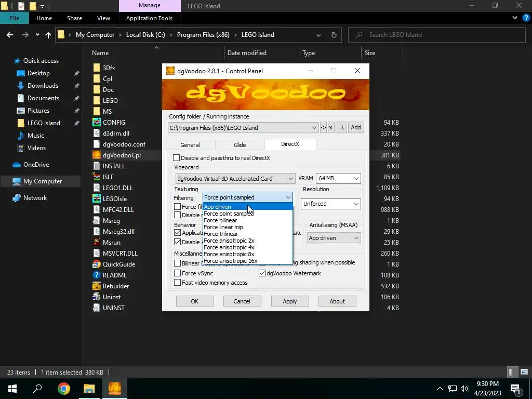Toggle the Force filtering checkbox in Texturing
This screenshot has height=399, width=532.
(x=177, y=207)
